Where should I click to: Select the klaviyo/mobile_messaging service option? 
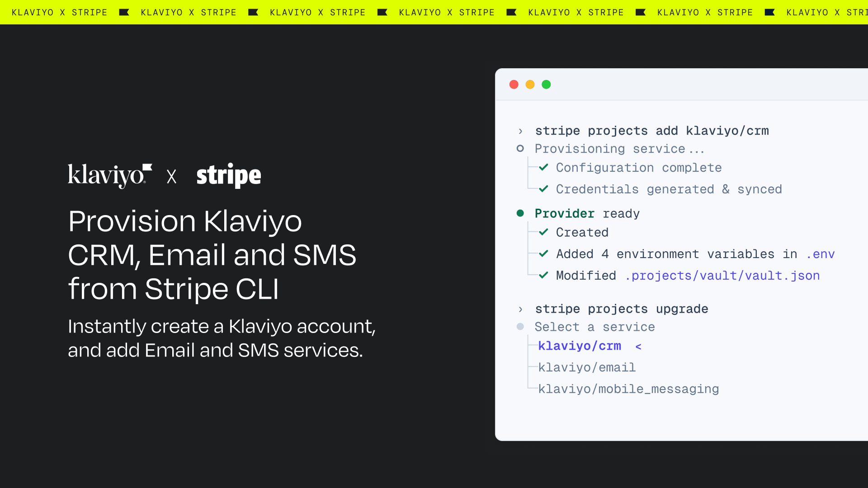628,389
